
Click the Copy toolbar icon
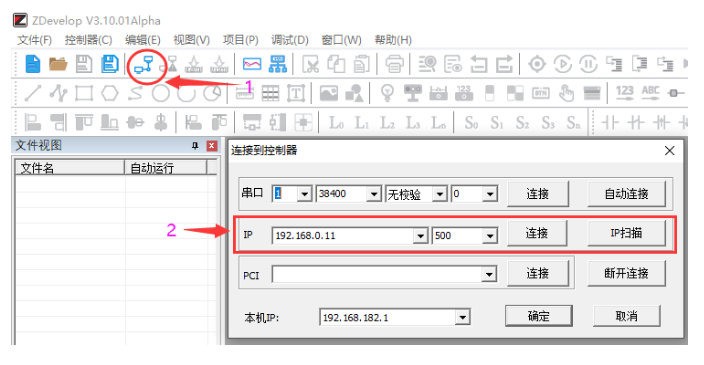335,64
